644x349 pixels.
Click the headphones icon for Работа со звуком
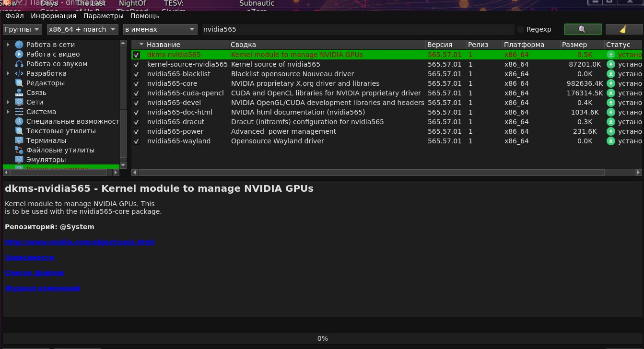pos(19,64)
